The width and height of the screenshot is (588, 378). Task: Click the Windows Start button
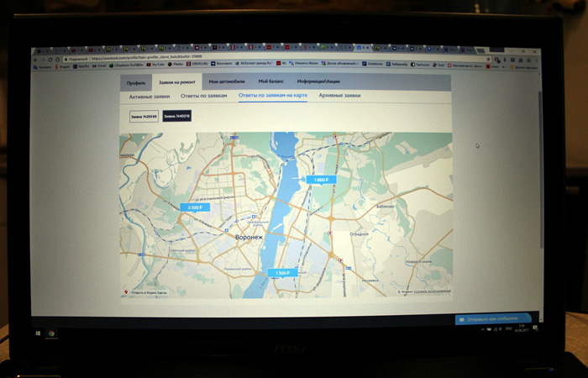click(x=37, y=334)
